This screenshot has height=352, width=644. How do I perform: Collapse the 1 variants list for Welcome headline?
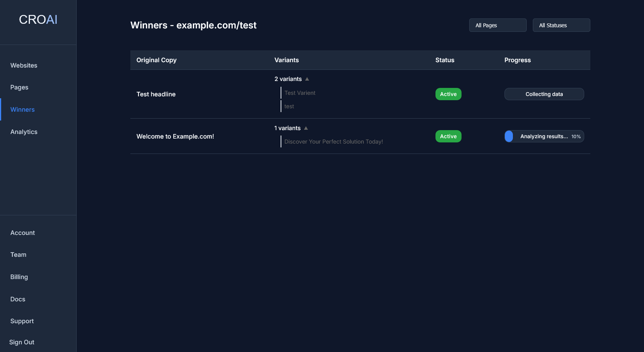[306, 128]
